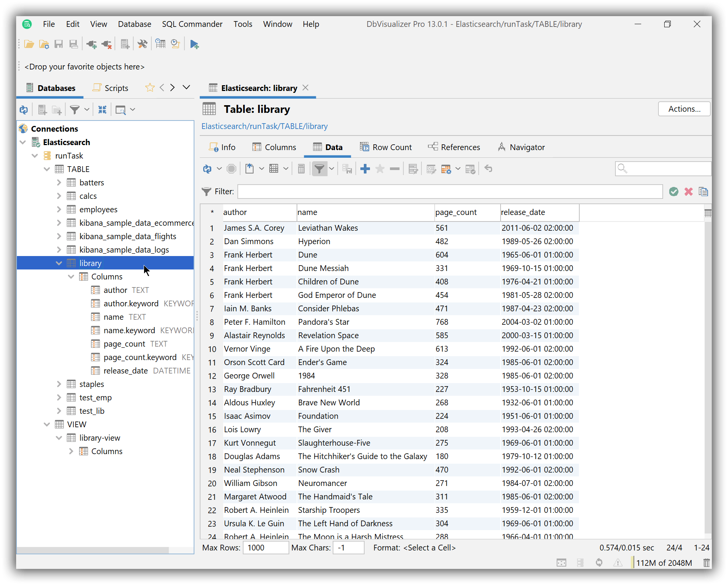
Task: Click the Actions button
Action: click(x=684, y=109)
